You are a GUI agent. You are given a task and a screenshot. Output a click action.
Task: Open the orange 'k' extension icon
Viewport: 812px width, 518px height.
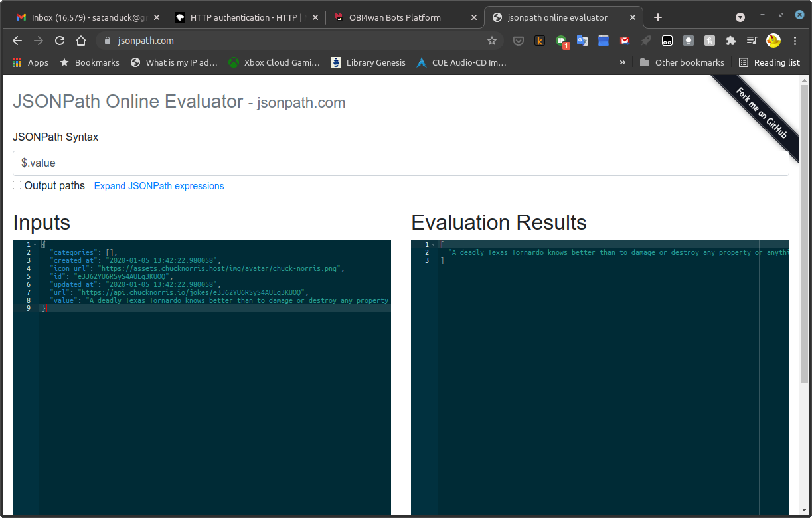(540, 41)
